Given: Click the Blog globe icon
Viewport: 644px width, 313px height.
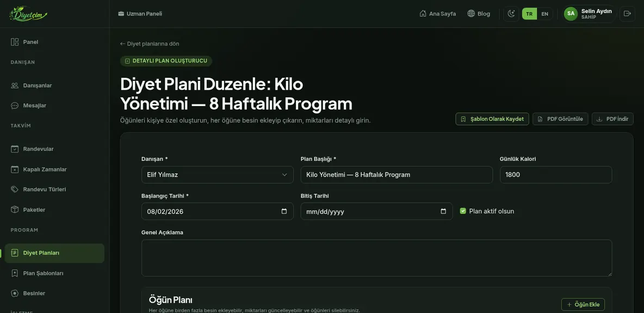Looking at the screenshot, I should tap(471, 14).
